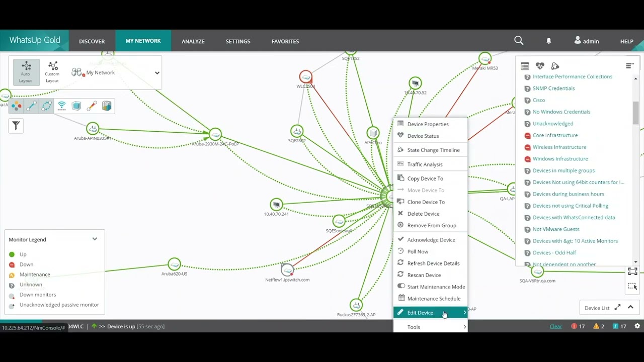Click the Clear link in status bar
The image size is (644, 362).
(x=556, y=326)
